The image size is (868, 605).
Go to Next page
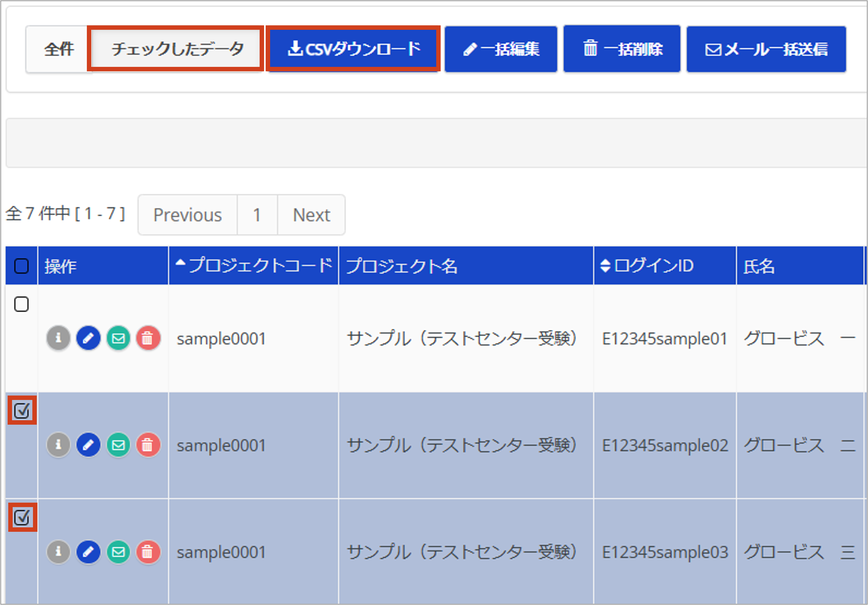coord(312,215)
